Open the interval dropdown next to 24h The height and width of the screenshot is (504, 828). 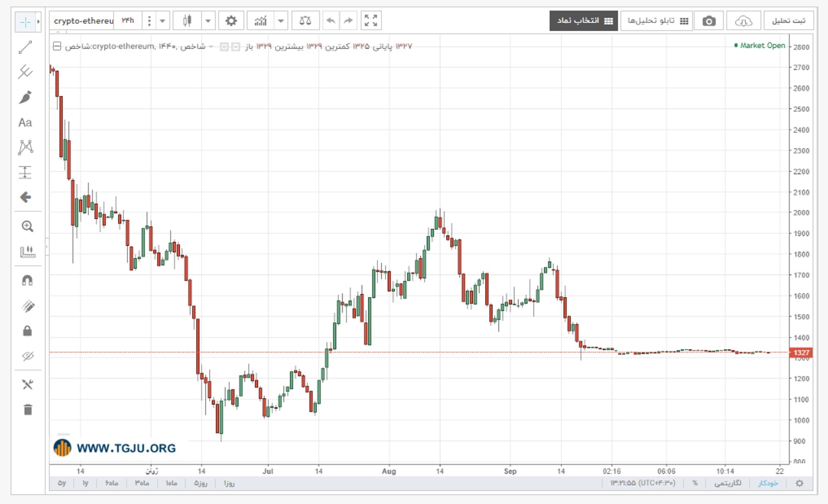click(162, 21)
